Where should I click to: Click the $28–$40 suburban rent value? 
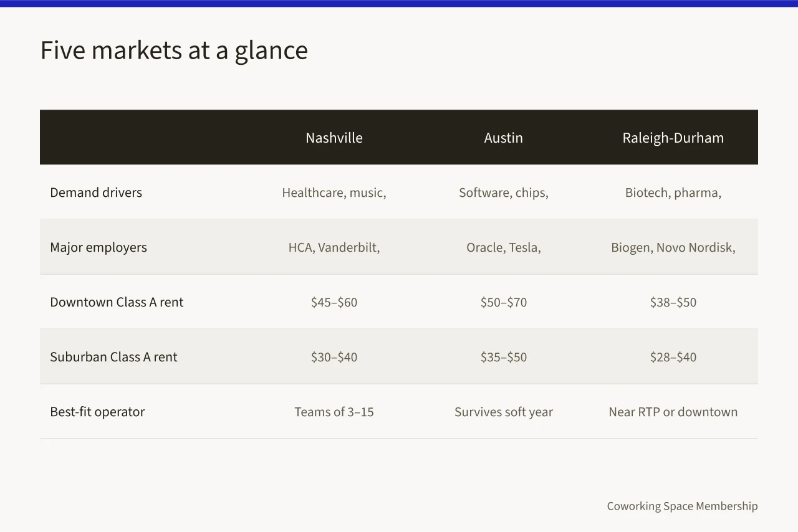pos(673,357)
